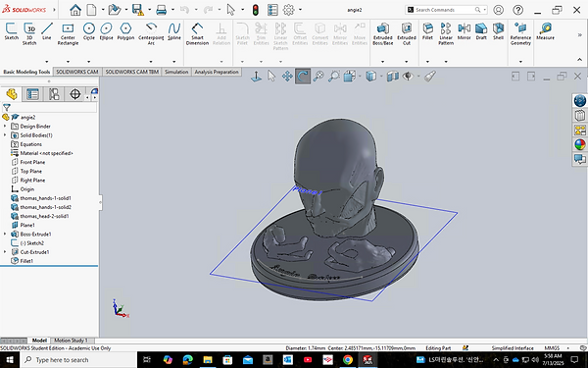Expand the Cut-Extrude1 feature
The height and width of the screenshot is (368, 588).
click(x=5, y=252)
